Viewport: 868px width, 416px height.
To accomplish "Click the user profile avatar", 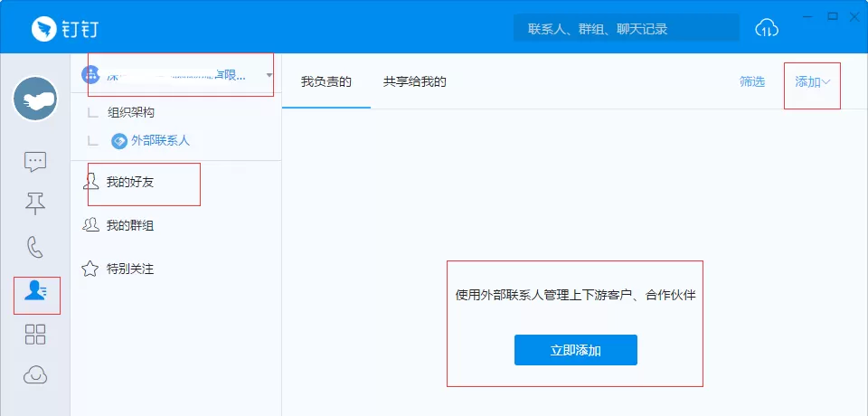I will (35, 99).
